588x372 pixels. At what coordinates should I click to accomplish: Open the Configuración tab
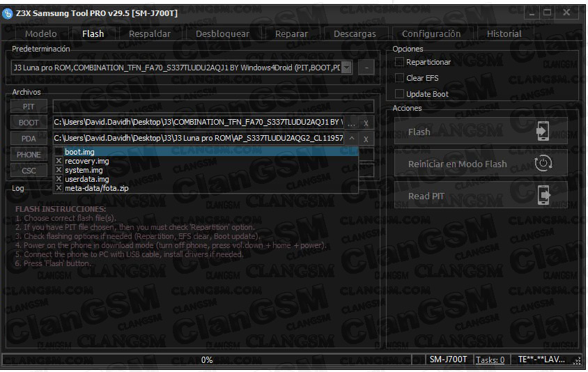click(x=431, y=33)
